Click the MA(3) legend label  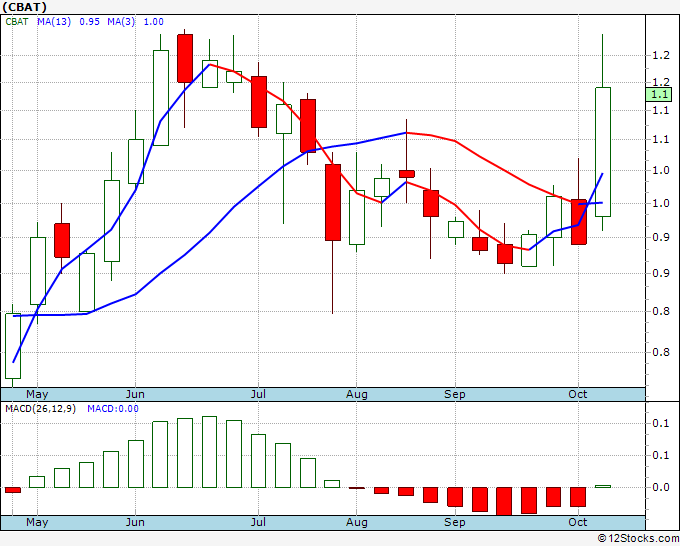(x=121, y=22)
